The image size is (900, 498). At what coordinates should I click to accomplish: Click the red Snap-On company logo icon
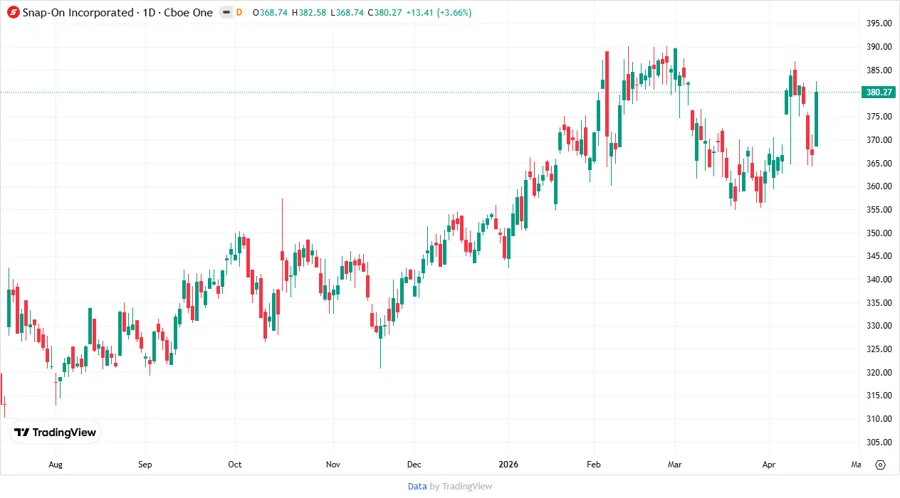pyautogui.click(x=13, y=12)
